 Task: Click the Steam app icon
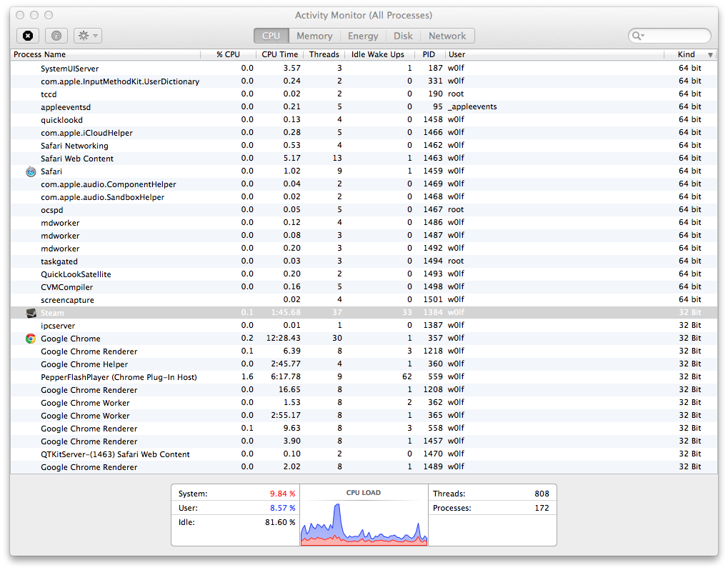coord(31,313)
